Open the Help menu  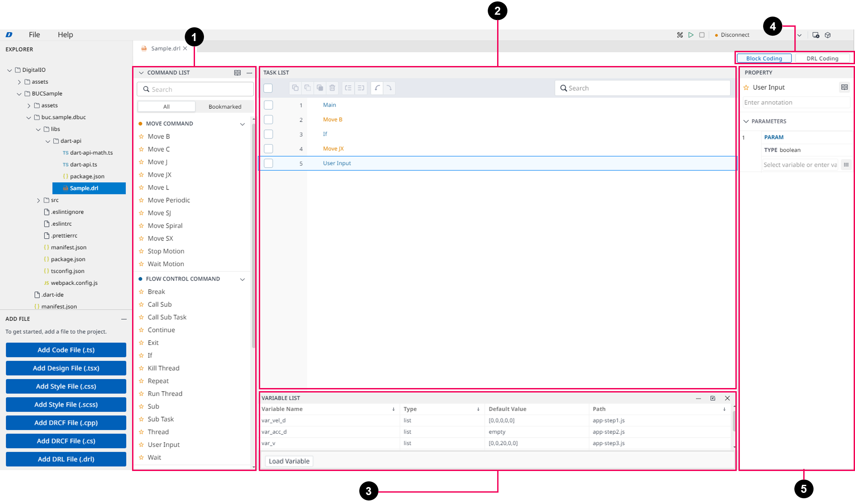pyautogui.click(x=65, y=35)
